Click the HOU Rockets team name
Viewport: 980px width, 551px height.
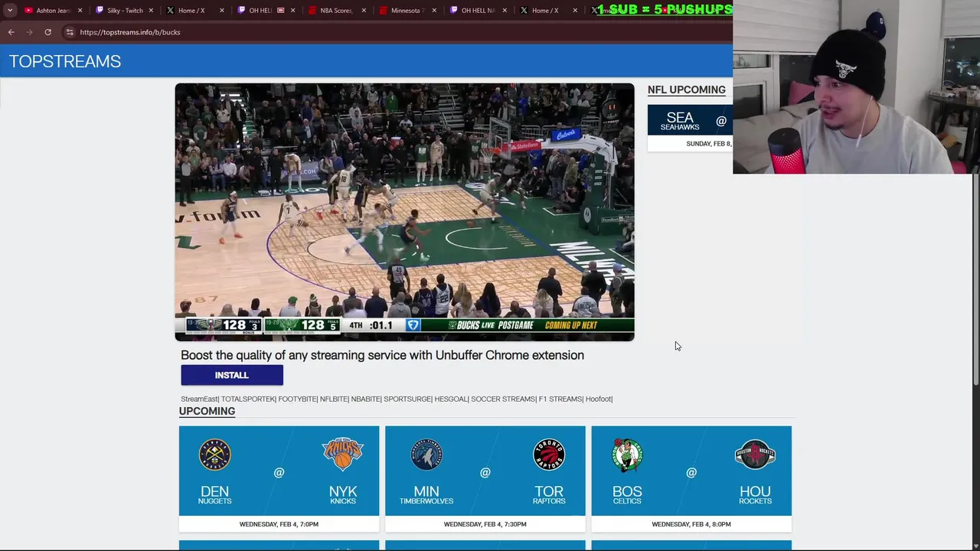(x=755, y=495)
